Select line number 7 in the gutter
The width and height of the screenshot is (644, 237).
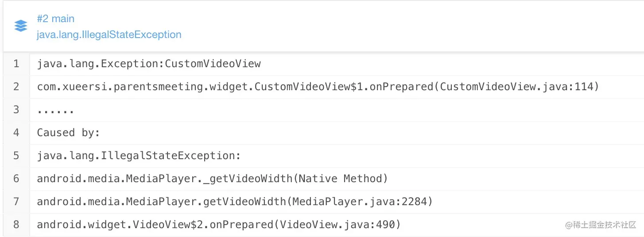point(16,202)
